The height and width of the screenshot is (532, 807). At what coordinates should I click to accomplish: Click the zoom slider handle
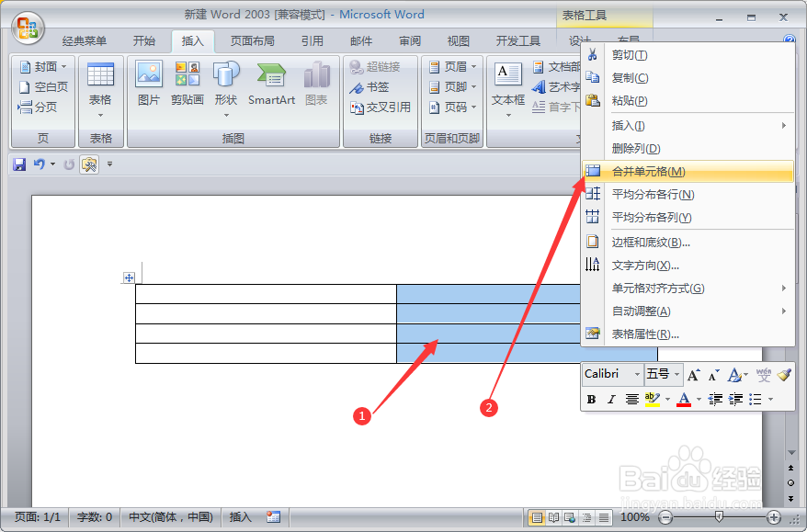click(719, 517)
